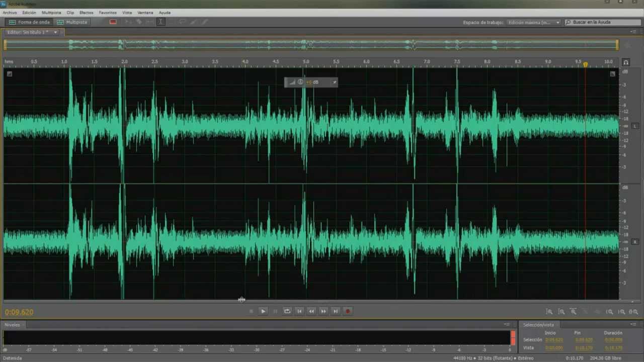Click zoom in at out-point icon
The height and width of the screenshot is (362, 644).
tap(622, 312)
